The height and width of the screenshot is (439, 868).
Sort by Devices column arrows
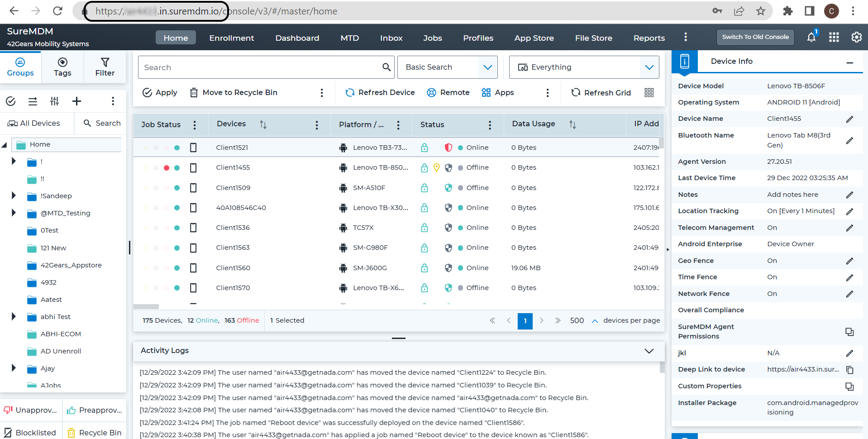(x=263, y=124)
